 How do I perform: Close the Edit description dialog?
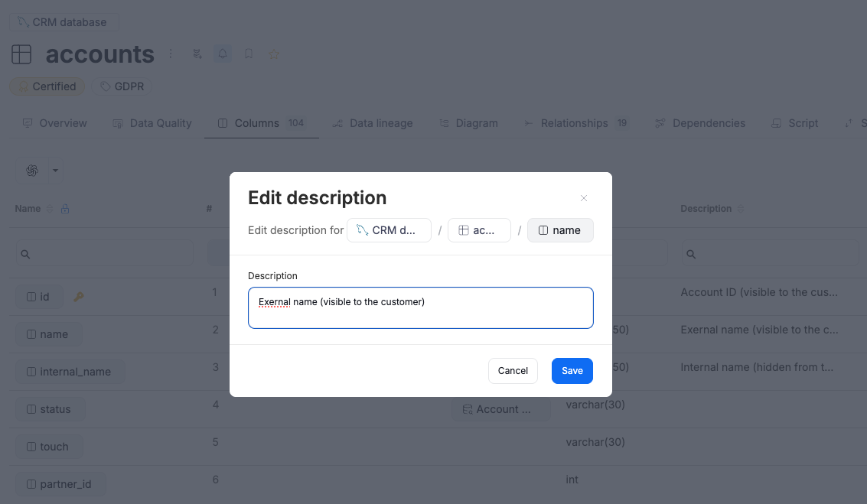pyautogui.click(x=584, y=198)
